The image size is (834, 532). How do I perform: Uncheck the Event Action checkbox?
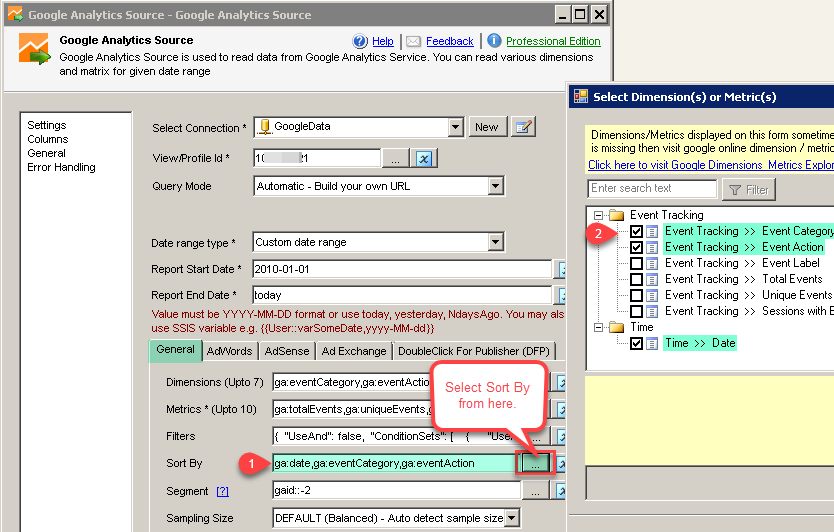click(636, 247)
